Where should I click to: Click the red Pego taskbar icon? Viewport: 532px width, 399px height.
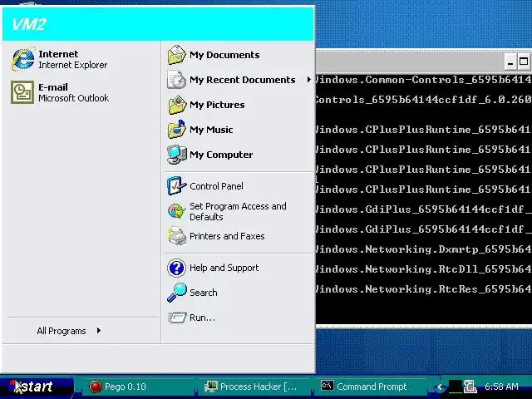point(96,387)
